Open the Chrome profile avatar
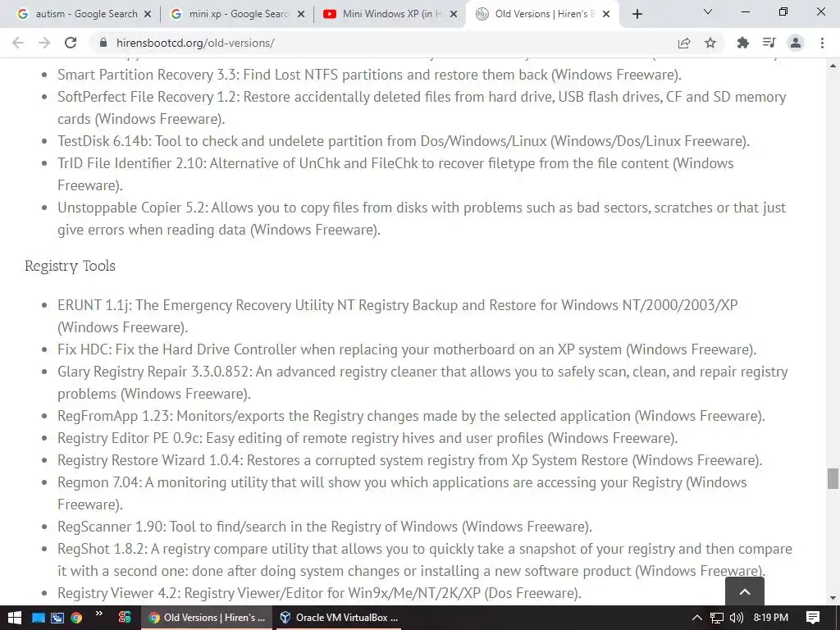Viewport: 840px width, 630px height. 796,43
